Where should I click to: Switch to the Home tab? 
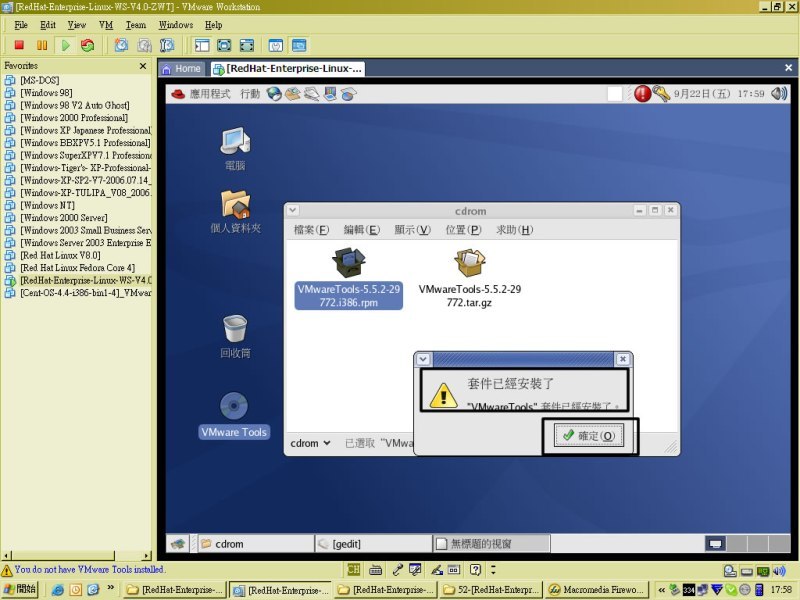coord(182,69)
